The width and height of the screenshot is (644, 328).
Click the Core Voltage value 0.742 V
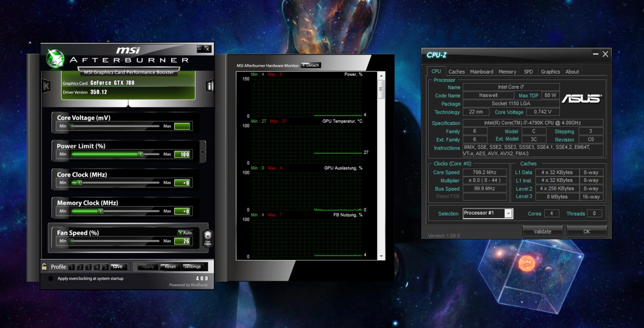pyautogui.click(x=543, y=112)
